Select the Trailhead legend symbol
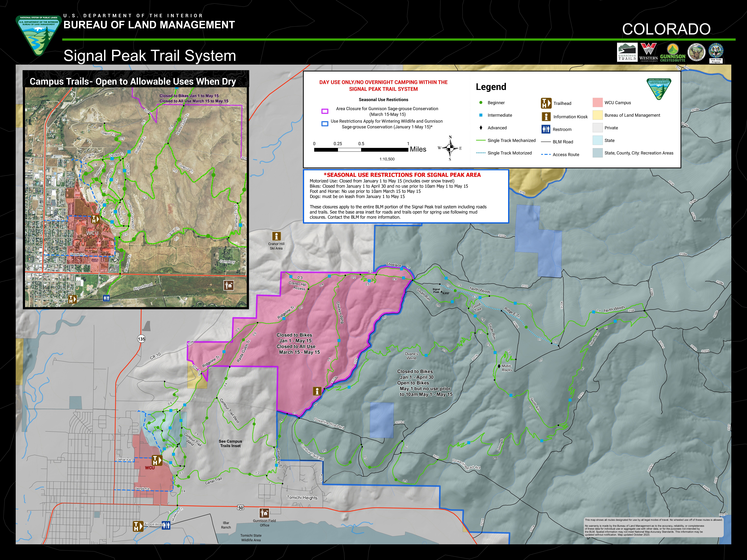This screenshot has width=747, height=560. tap(546, 103)
